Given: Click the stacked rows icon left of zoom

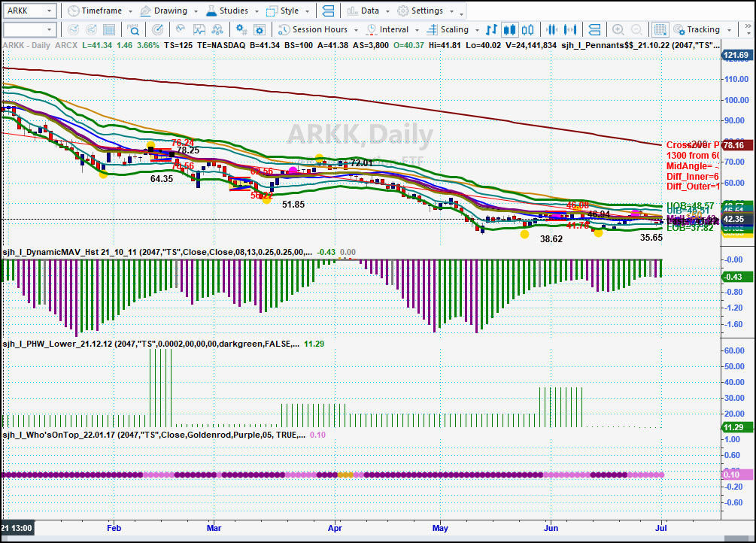Looking at the screenshot, I should coord(594,30).
